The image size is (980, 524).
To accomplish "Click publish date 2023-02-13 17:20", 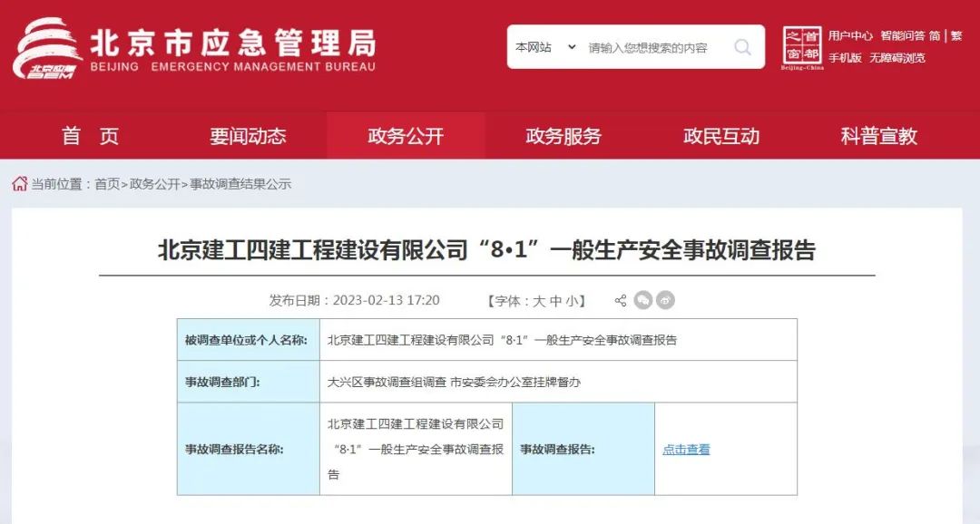I will [x=387, y=300].
